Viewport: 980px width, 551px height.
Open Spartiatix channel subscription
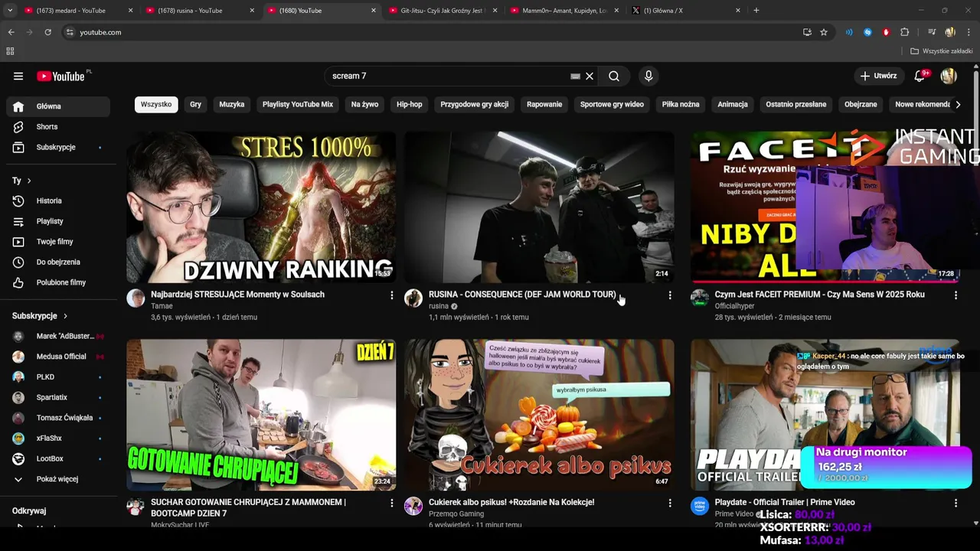(58, 397)
